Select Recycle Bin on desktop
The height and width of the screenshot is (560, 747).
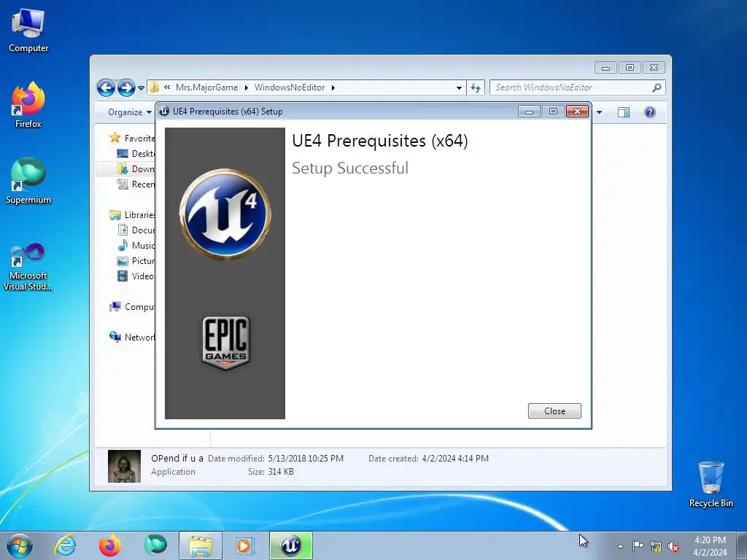[x=711, y=484]
